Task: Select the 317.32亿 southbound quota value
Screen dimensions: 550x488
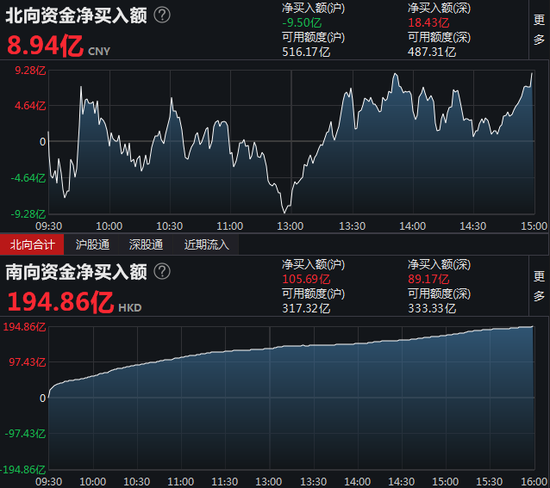Action: click(306, 308)
